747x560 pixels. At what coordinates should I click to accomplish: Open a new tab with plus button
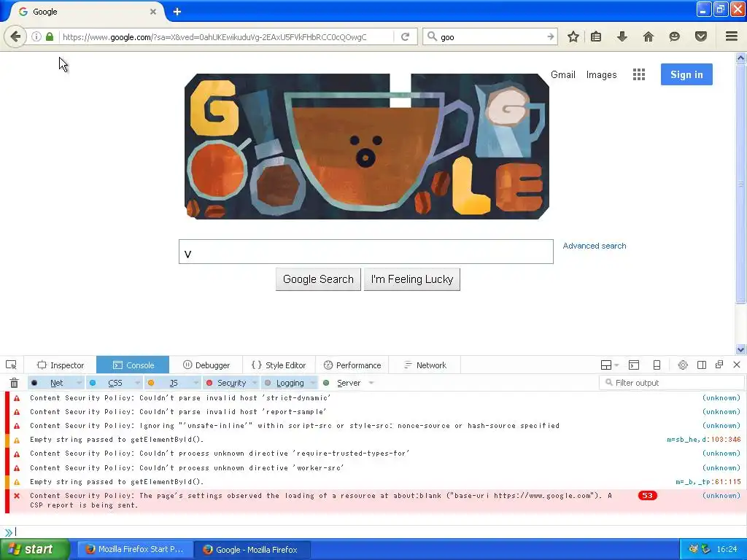(177, 12)
